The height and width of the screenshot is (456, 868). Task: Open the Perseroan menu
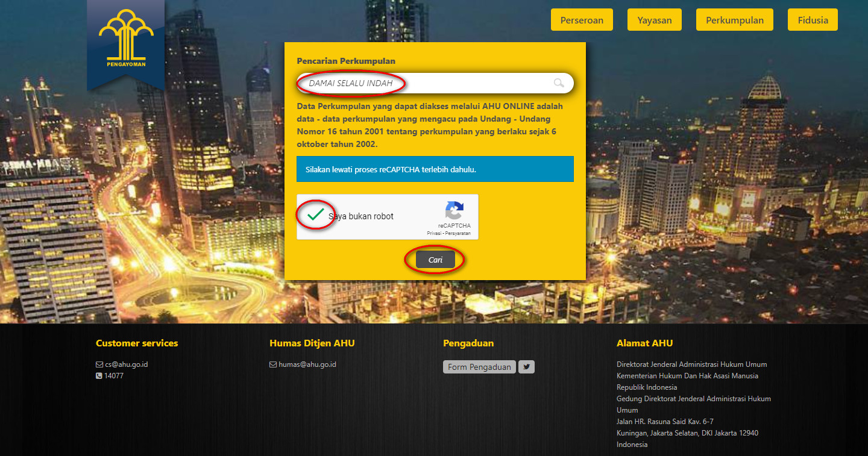tap(582, 20)
